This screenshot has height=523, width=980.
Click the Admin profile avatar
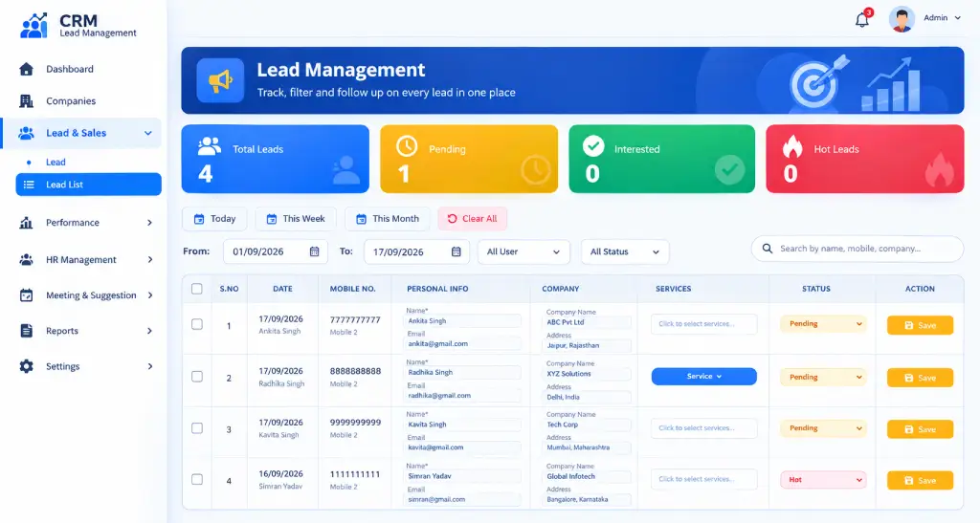point(902,19)
